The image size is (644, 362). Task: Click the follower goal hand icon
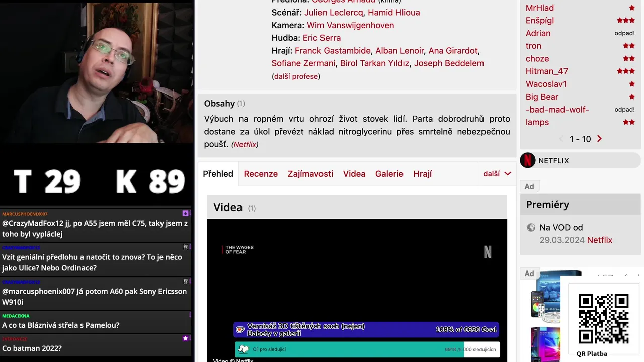point(243,349)
